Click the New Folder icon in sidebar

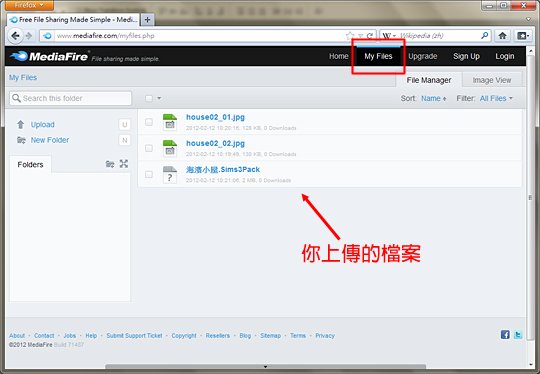point(21,140)
